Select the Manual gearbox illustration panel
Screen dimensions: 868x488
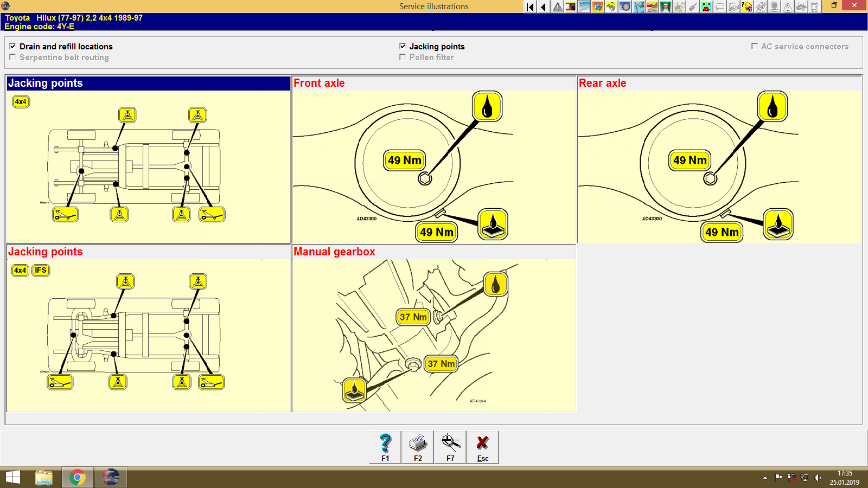click(433, 331)
